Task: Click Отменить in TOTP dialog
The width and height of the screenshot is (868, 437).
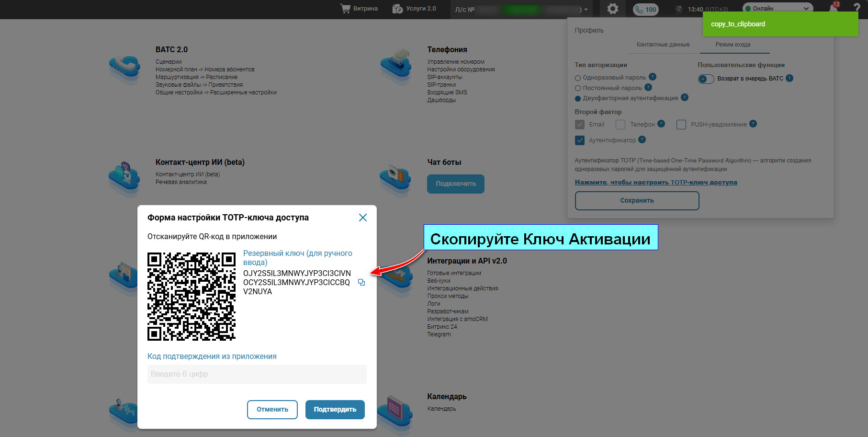Action: (x=272, y=410)
